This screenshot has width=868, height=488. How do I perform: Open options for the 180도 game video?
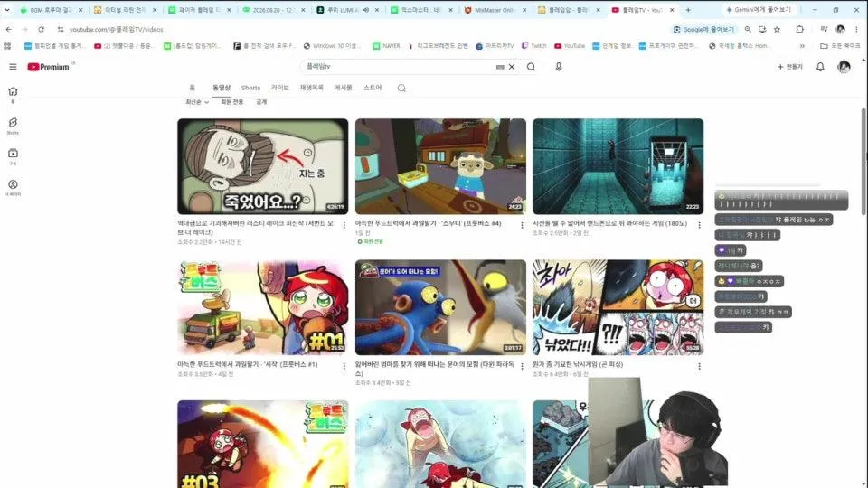pyautogui.click(x=699, y=225)
